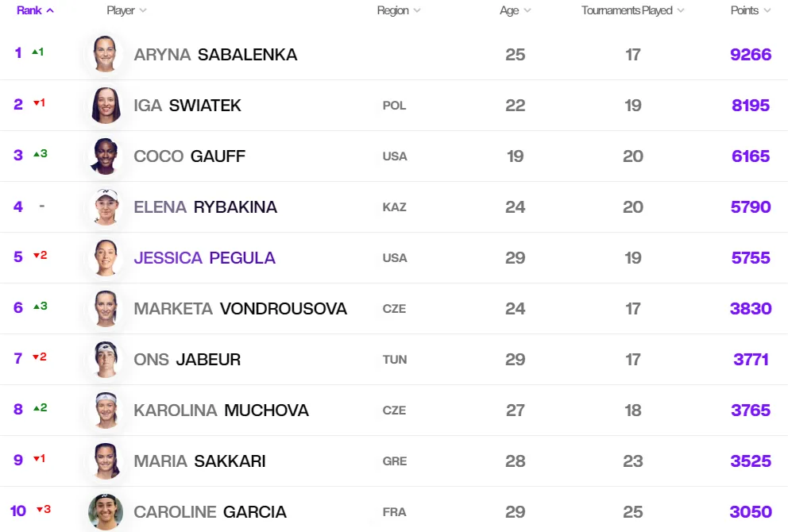Open Iga Swiatek name link
Viewport: 788px width, 532px height.
tap(187, 105)
